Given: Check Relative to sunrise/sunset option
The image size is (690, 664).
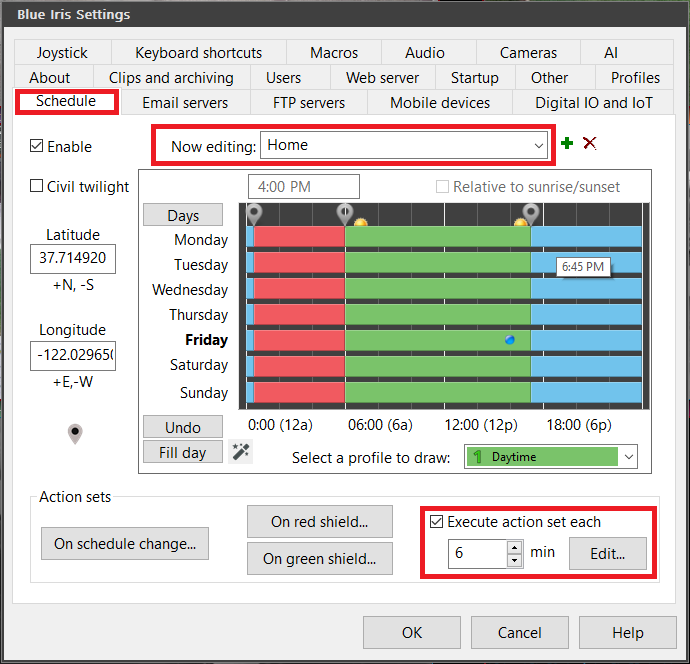Looking at the screenshot, I should coord(442,187).
